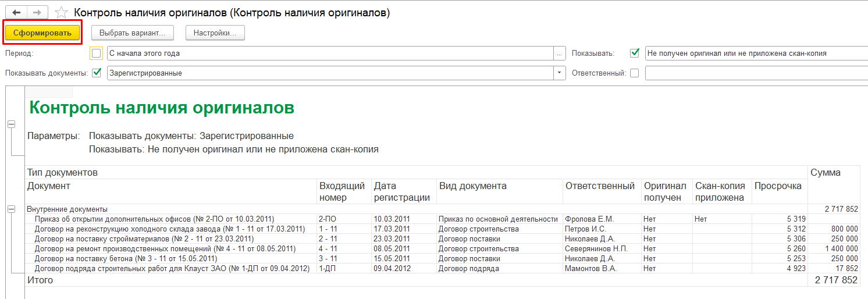
Task: Select 'Договор на ремонт производственных помещений' row
Action: tap(443, 248)
